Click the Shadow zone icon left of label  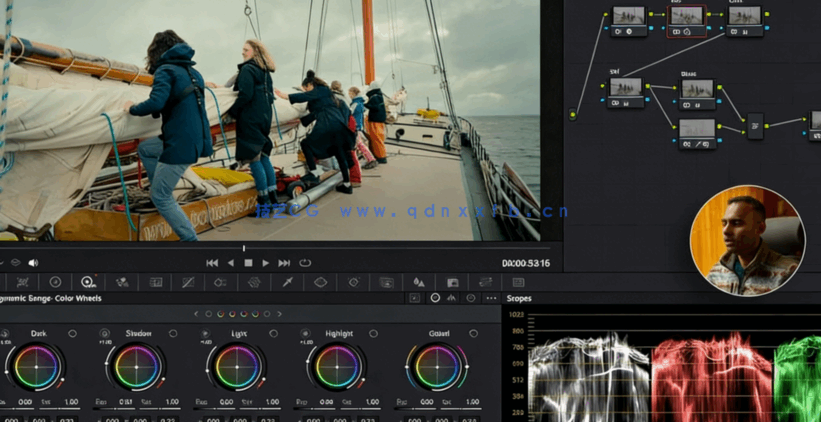coord(105,334)
